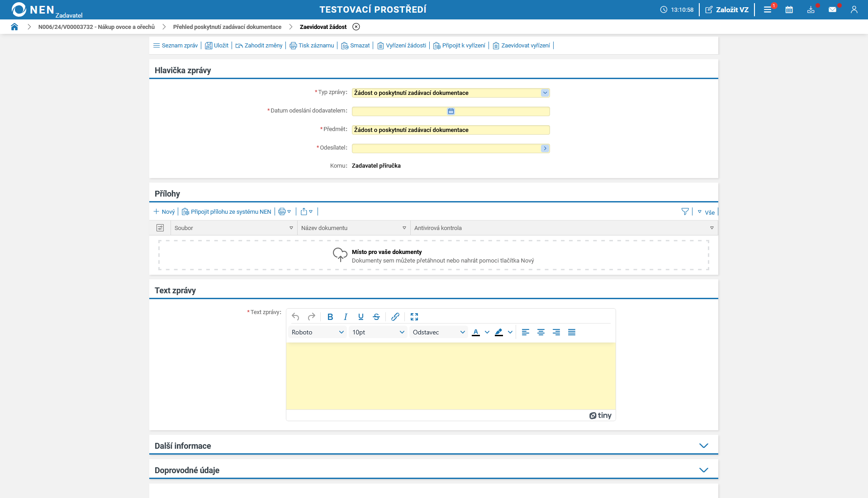Open the Typ zprávy dropdown
The width and height of the screenshot is (868, 498).
tap(545, 93)
